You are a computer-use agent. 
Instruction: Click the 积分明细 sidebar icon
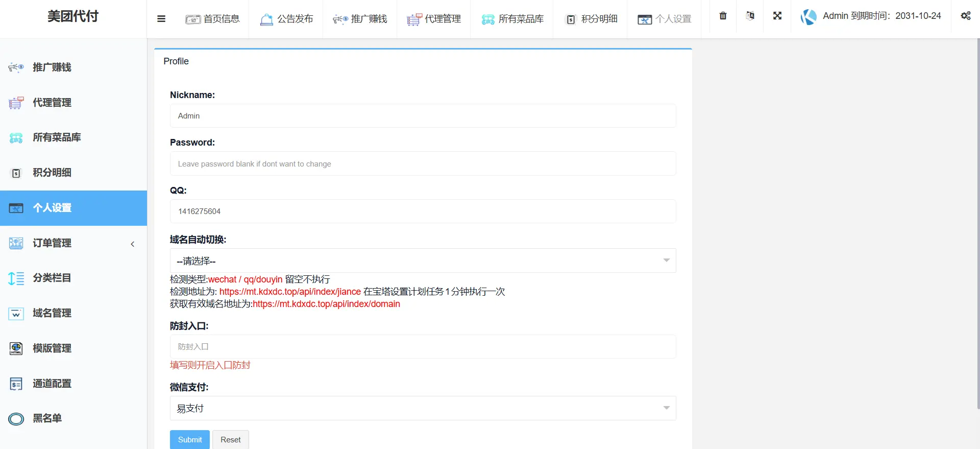click(x=16, y=173)
